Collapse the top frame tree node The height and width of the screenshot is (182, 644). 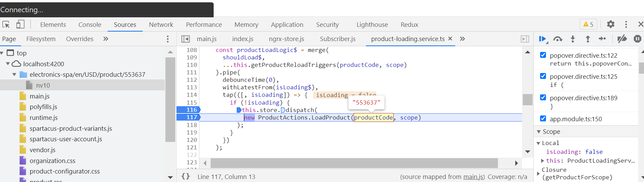coord(2,53)
